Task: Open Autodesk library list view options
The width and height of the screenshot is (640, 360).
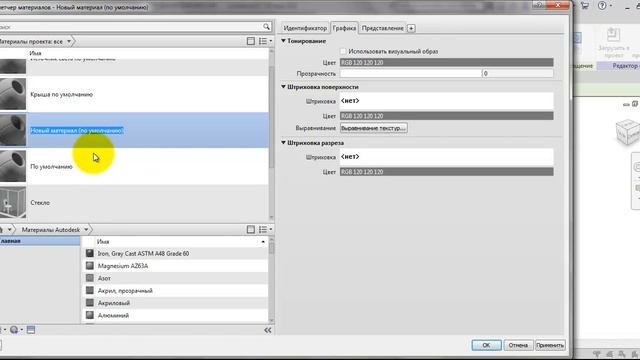Action: pyautogui.click(x=265, y=230)
